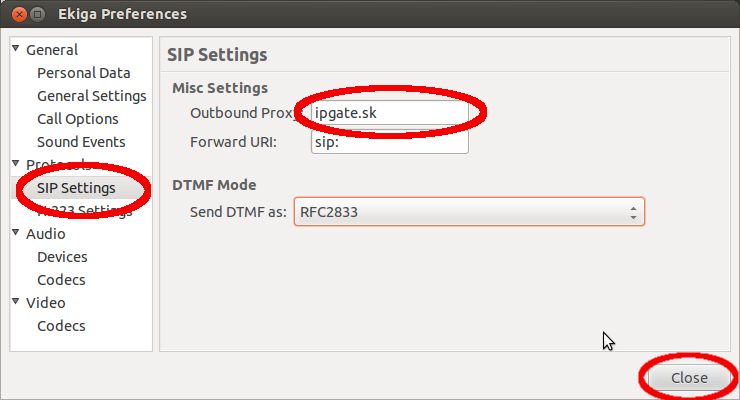Select Call Options in sidebar

pyautogui.click(x=77, y=119)
